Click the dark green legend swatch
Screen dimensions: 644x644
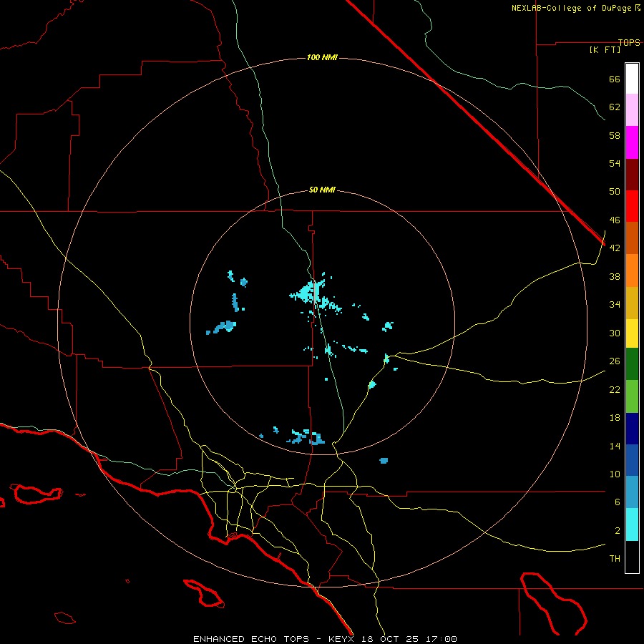pyautogui.click(x=632, y=364)
